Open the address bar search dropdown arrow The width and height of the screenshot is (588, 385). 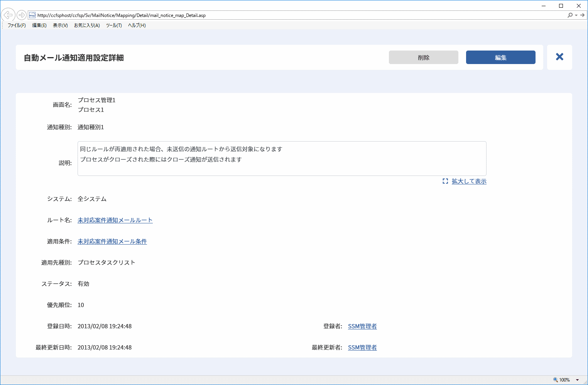576,15
